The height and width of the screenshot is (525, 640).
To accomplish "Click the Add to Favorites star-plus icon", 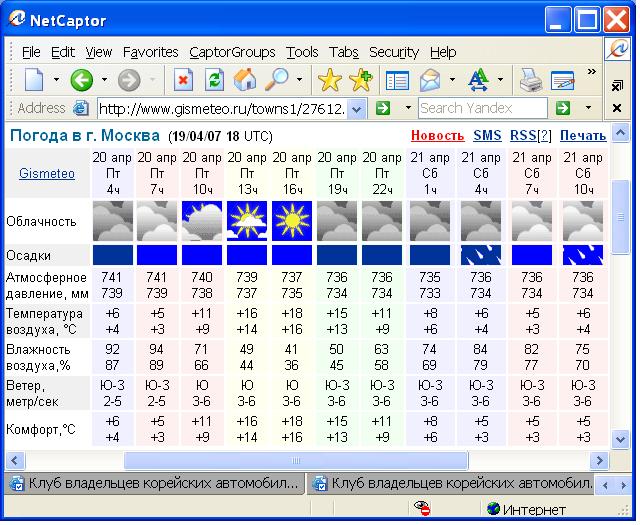I will pyautogui.click(x=360, y=80).
